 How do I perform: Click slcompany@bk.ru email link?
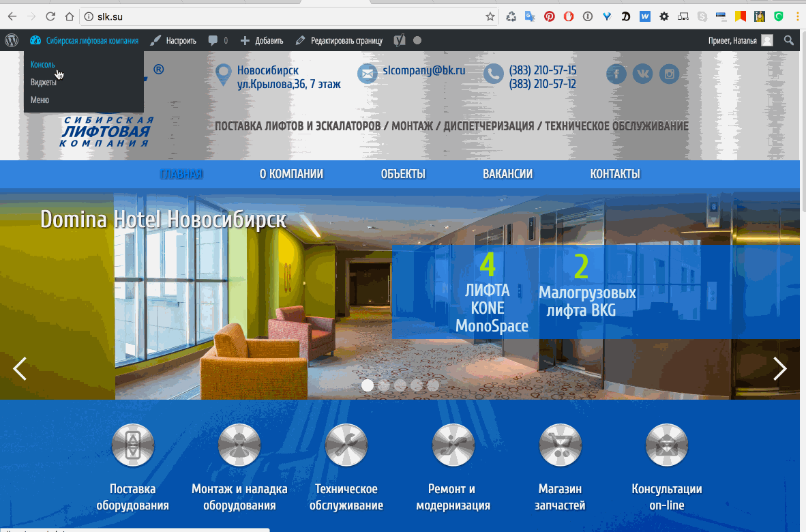tap(424, 70)
